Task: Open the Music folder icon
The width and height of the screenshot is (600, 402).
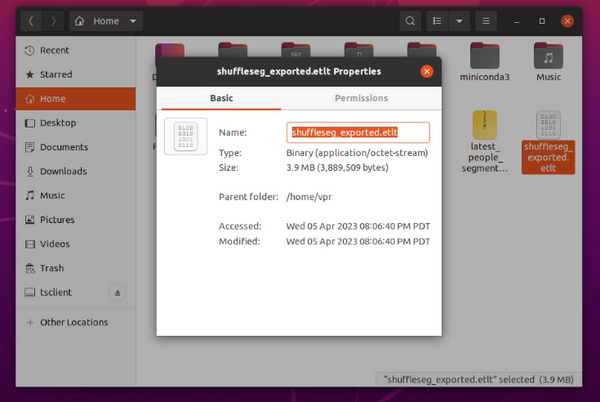Action: coord(549,58)
